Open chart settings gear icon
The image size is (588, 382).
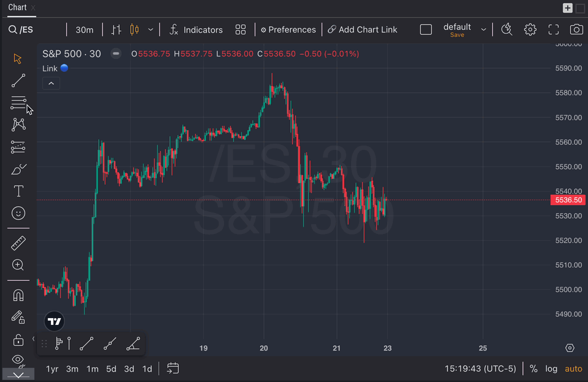tap(530, 29)
